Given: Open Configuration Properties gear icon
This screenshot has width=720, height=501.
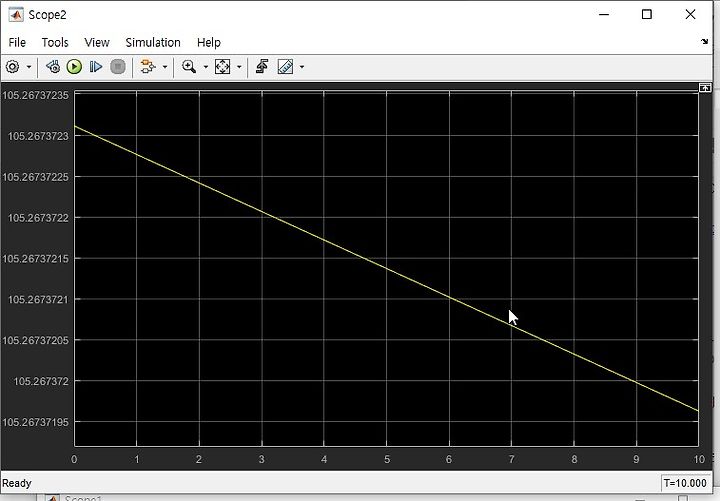Looking at the screenshot, I should [x=12, y=67].
